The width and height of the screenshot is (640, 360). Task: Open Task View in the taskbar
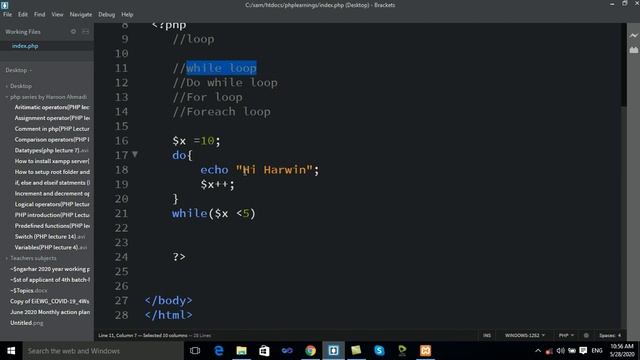point(195,351)
